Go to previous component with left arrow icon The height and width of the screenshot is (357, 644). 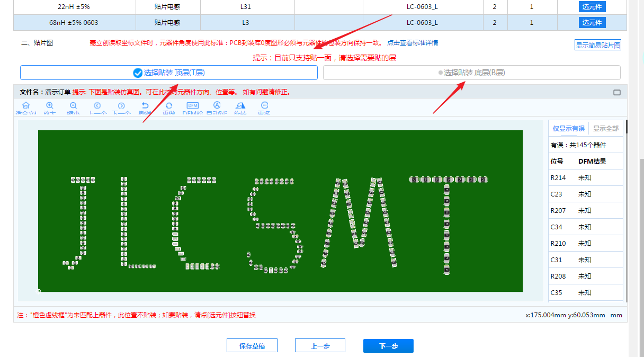coord(97,106)
